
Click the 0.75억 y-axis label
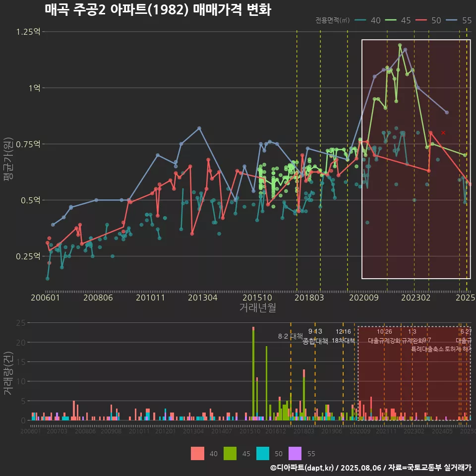pos(28,144)
